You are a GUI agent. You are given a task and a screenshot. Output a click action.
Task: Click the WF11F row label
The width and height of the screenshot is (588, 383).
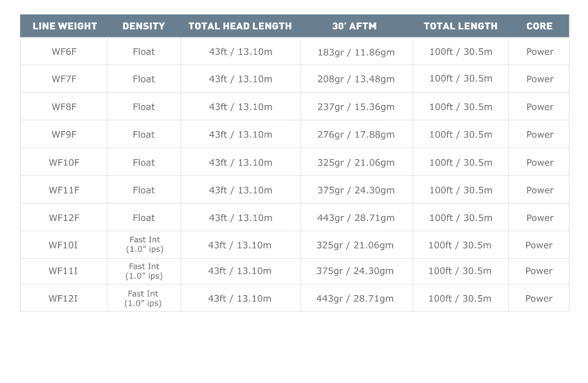tap(64, 190)
